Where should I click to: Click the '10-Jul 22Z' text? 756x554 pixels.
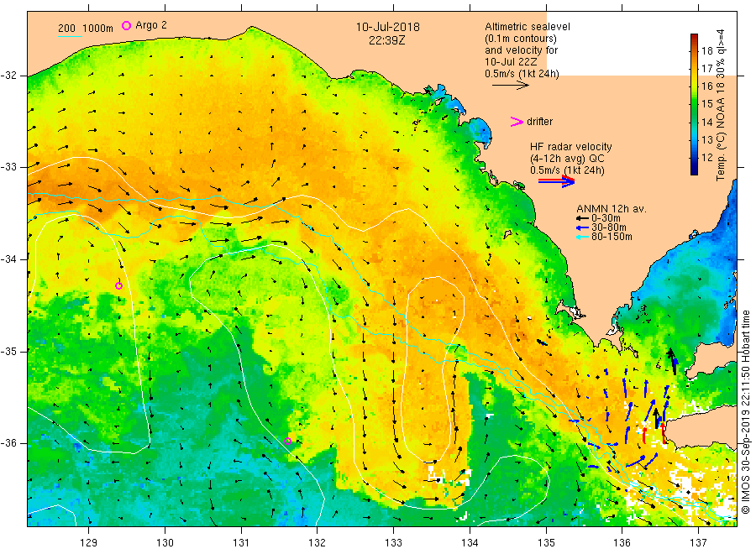(x=511, y=61)
